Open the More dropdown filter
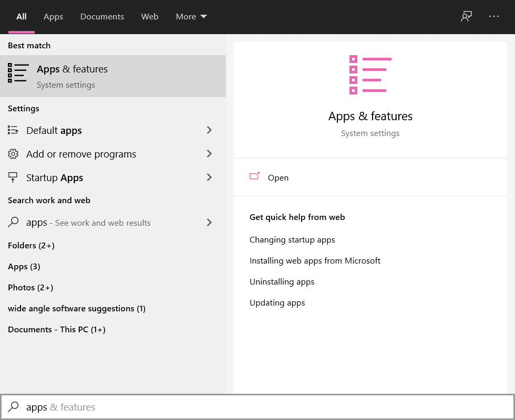This screenshot has height=420, width=515. tap(191, 16)
